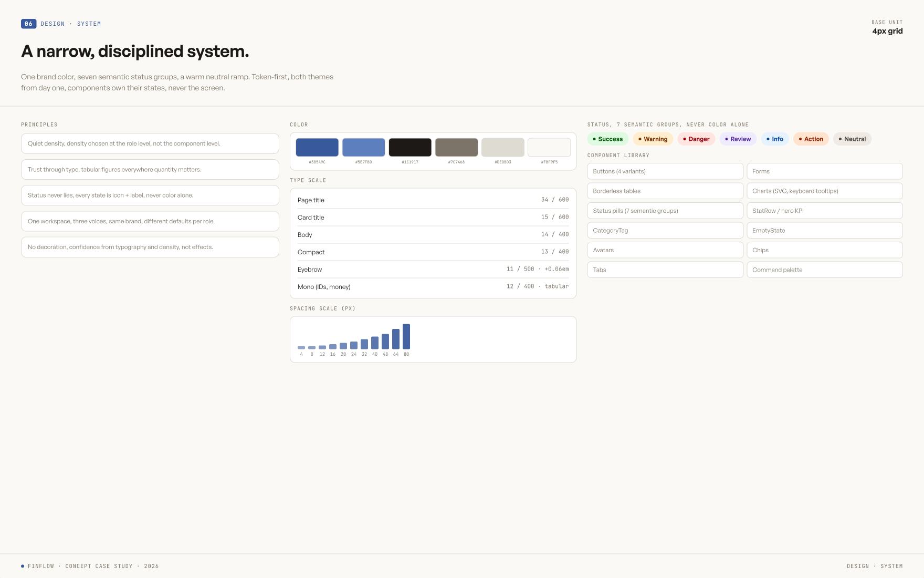The width and height of the screenshot is (924, 578).
Task: Click the footer 'DESIGN · SYSTEM' label
Action: pyautogui.click(x=875, y=566)
